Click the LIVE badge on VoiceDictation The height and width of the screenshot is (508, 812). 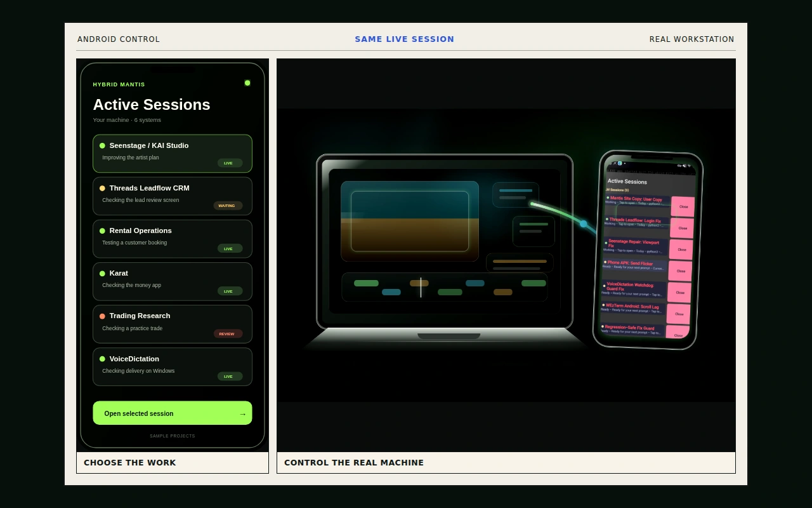[x=230, y=376]
